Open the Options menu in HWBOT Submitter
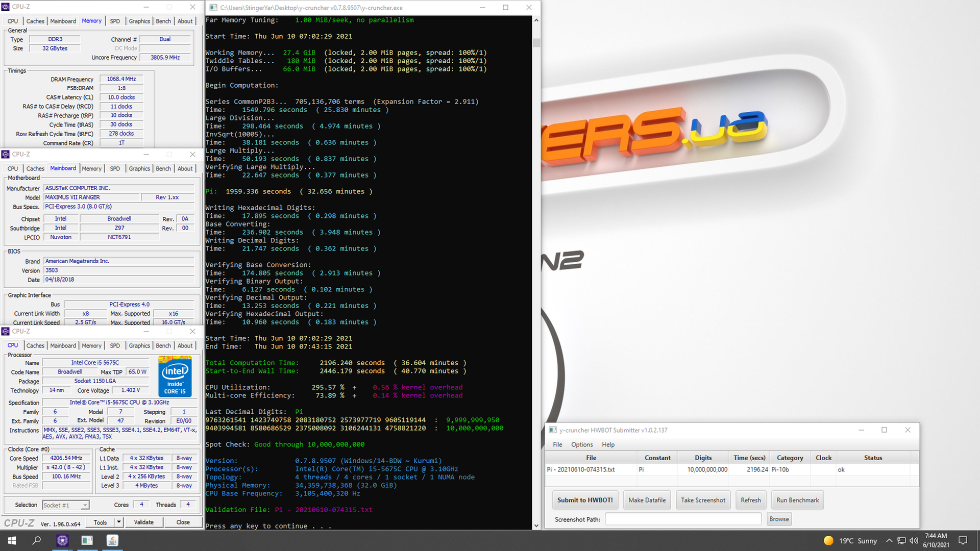This screenshot has height=551, width=980. [x=582, y=444]
